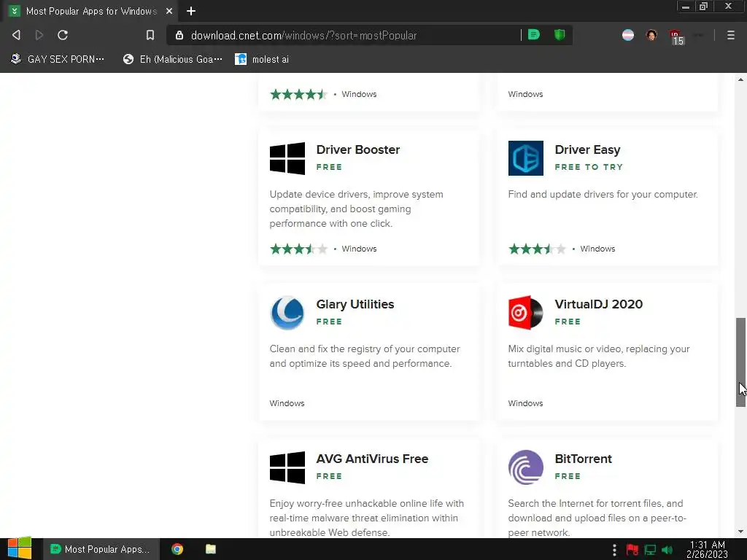Screen dimensions: 747x560
Task: Open the VirtualDJ 2020 title link
Action: click(598, 304)
